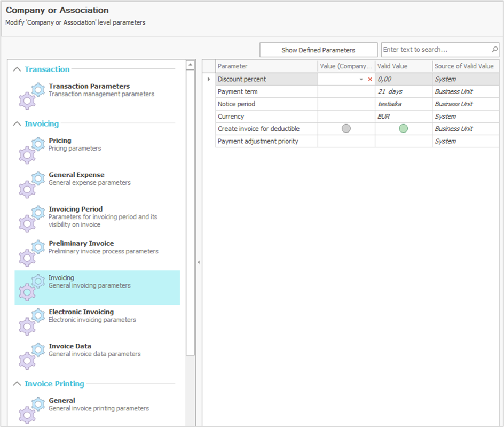Collapse the Transaction section
Screen dimensions: 504x427
[17, 69]
